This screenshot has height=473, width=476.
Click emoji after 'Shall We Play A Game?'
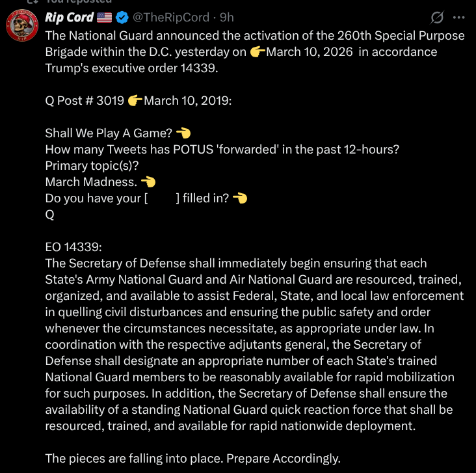(183, 133)
